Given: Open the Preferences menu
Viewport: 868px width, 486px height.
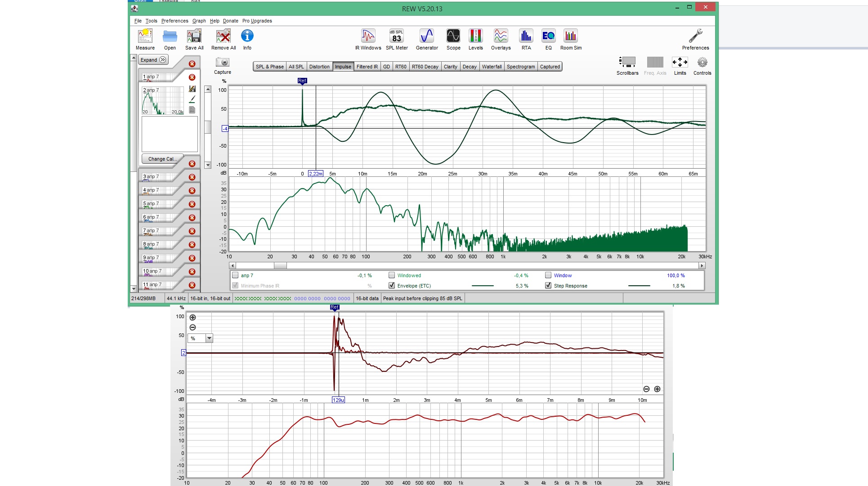Looking at the screenshot, I should [x=174, y=21].
